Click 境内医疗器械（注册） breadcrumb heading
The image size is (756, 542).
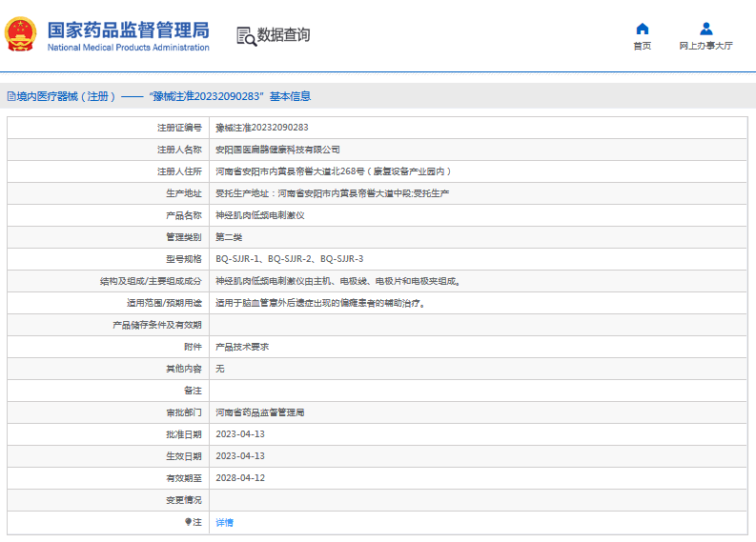[66, 96]
